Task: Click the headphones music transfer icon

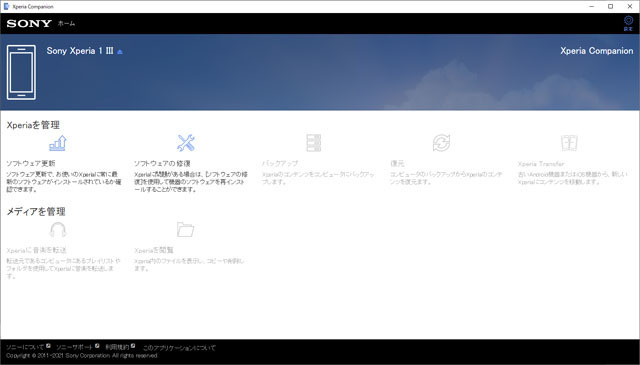Action: tap(58, 230)
